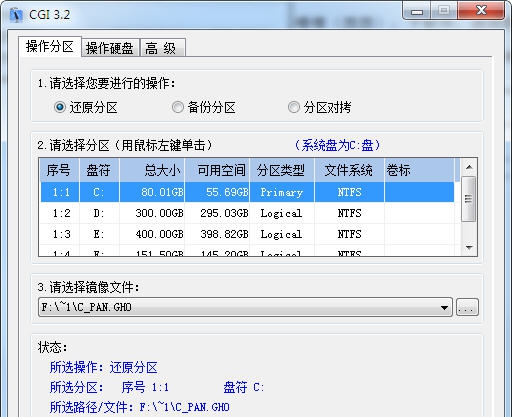The image size is (512, 417).
Task: Click Logical type cell of D: row
Action: coord(281,213)
